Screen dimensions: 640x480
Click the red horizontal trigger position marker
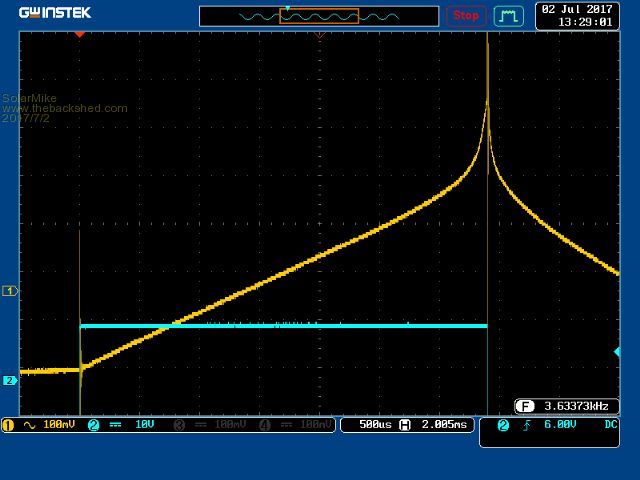(80, 34)
